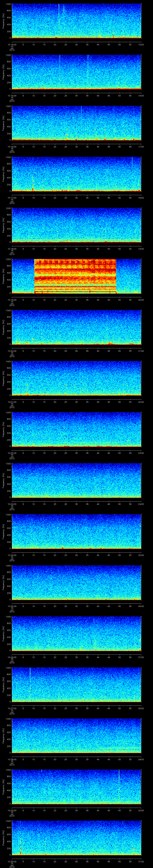Click the 19:00 end time label
The image size is (153, 868).
[x=141, y=249]
